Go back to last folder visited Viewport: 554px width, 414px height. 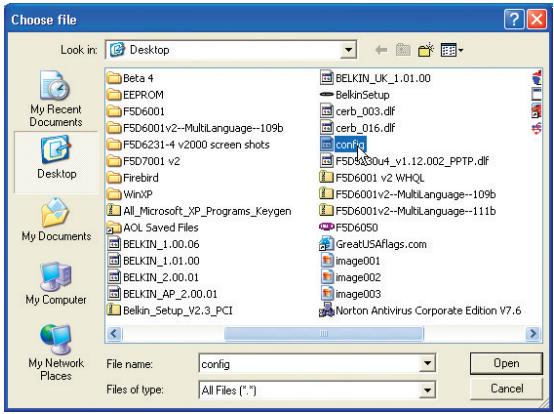(x=381, y=50)
